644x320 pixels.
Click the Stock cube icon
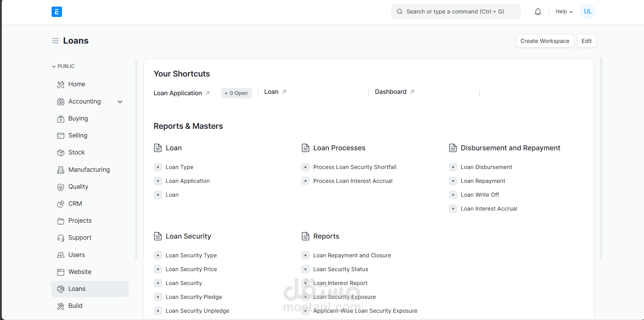pos(61,153)
